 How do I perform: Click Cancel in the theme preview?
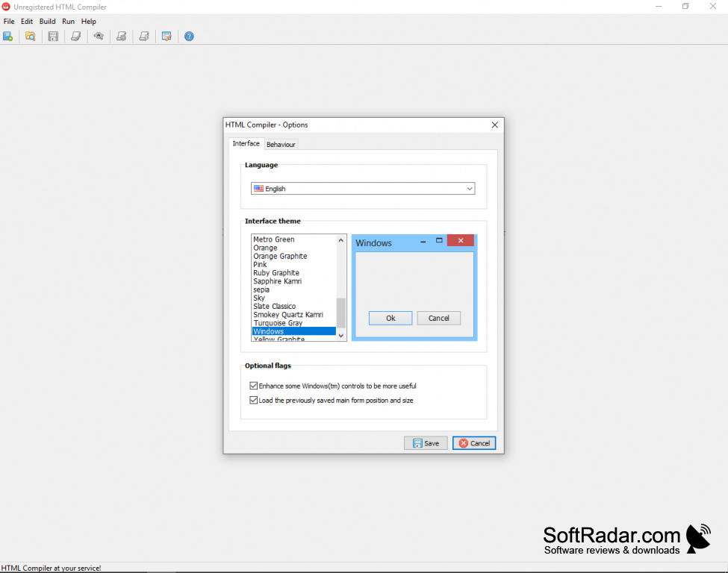(x=439, y=319)
